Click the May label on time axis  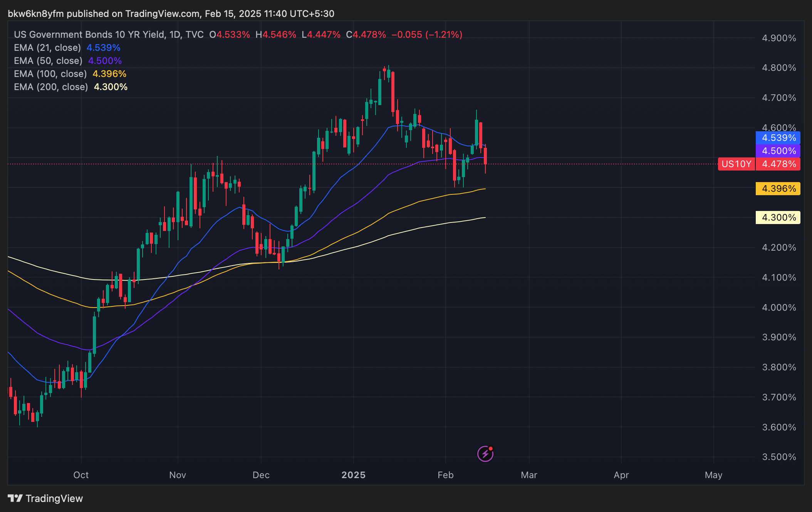[x=713, y=475]
